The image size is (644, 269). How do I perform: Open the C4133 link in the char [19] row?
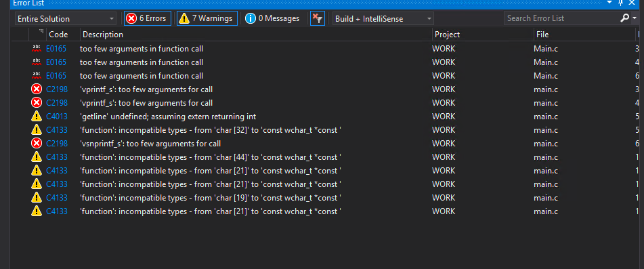(57, 198)
